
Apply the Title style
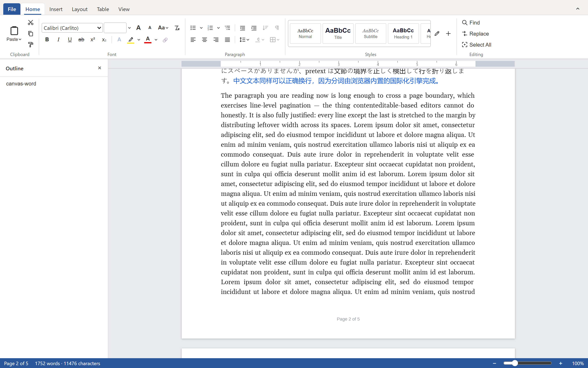(338, 34)
